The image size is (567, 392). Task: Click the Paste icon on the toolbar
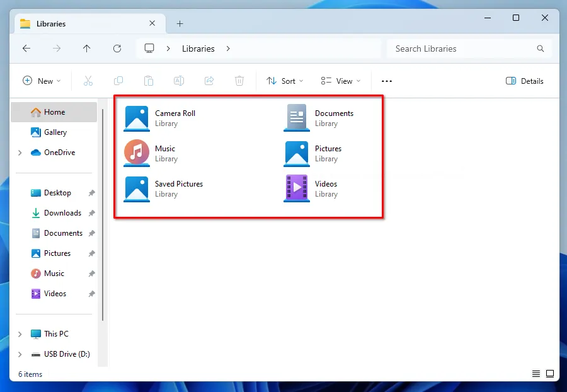[x=149, y=81]
